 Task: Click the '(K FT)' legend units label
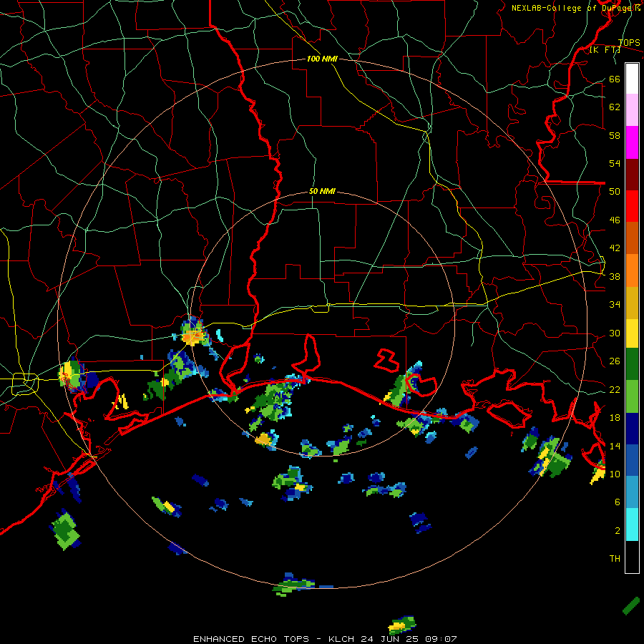click(x=605, y=50)
